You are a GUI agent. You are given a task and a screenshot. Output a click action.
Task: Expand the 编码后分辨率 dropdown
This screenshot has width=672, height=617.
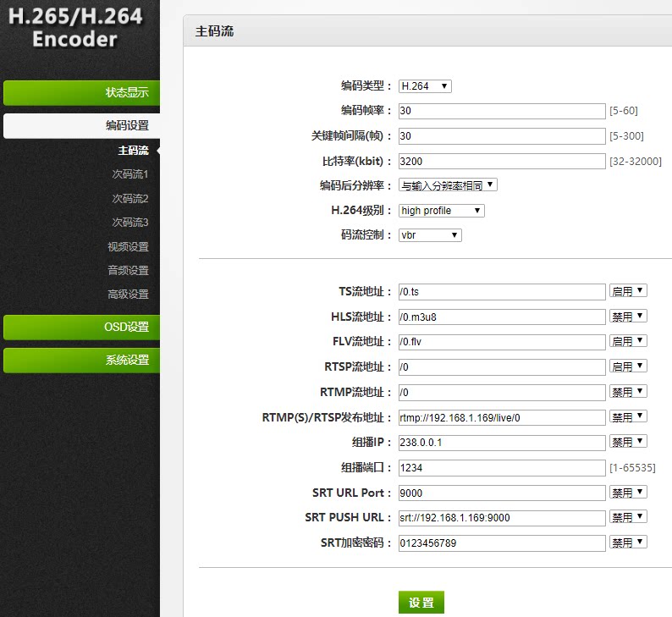[x=448, y=185]
